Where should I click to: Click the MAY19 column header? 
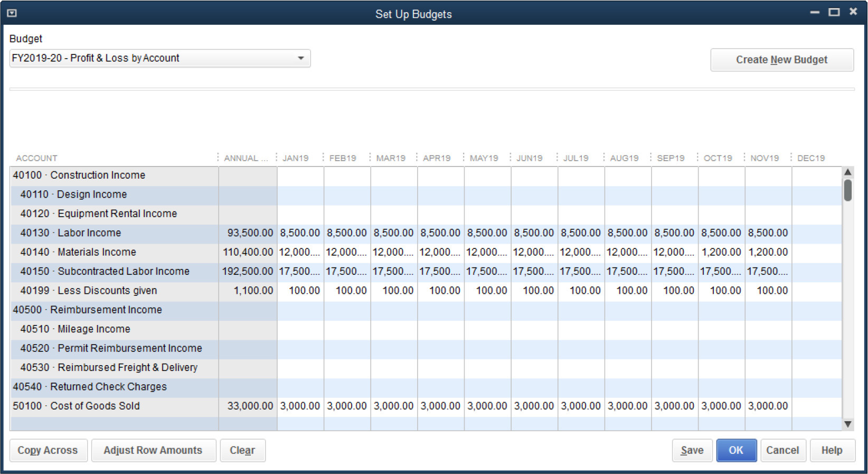(484, 158)
